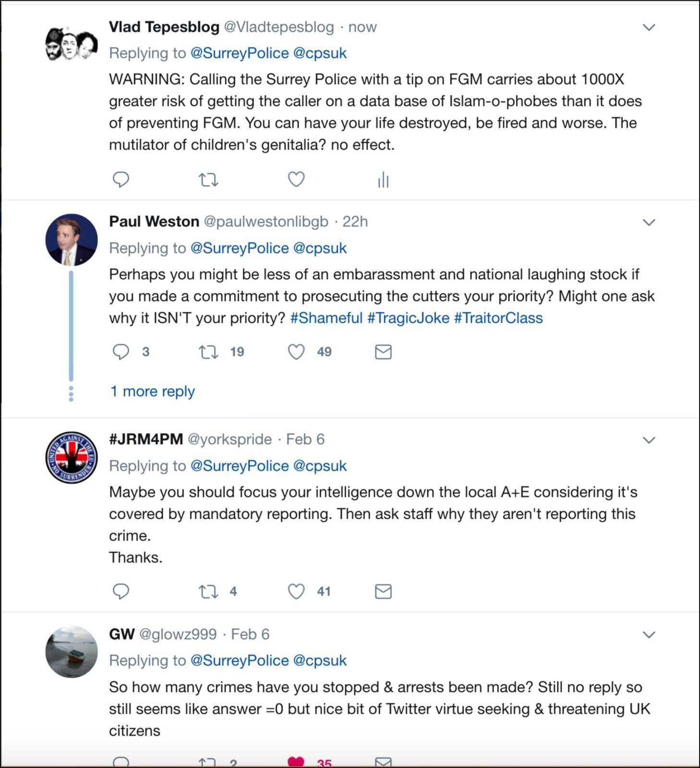Like Paul Weston's tweet with 49 likes
This screenshot has height=768, width=700.
296,352
